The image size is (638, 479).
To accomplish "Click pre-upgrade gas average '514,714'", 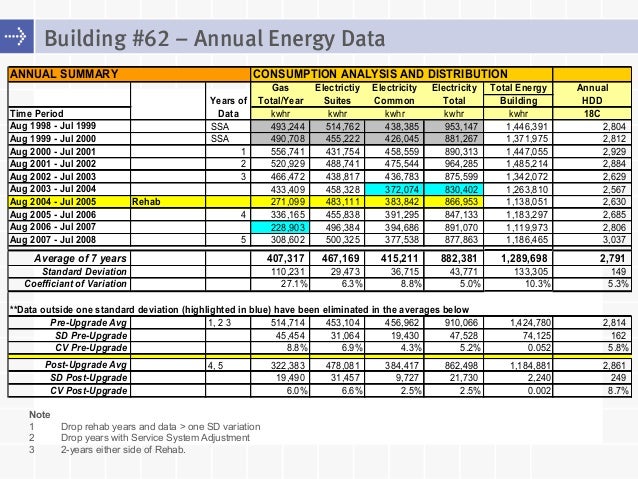I will (288, 323).
